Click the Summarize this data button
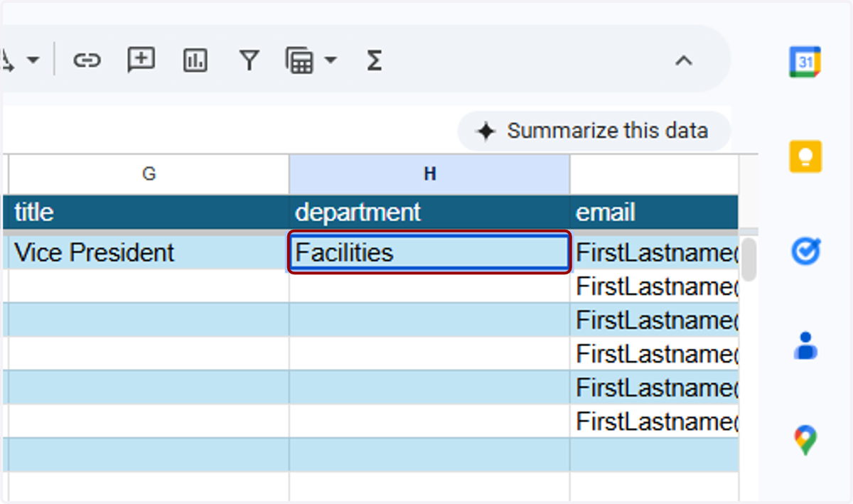 pos(594,131)
